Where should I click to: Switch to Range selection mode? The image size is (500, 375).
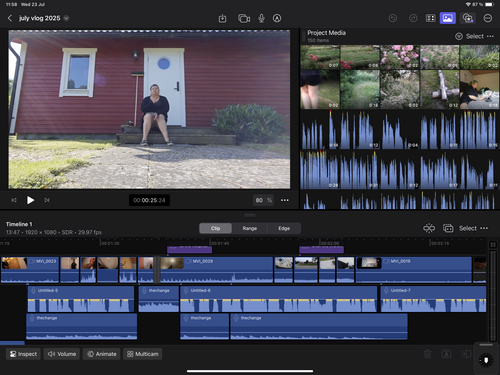[x=250, y=228]
